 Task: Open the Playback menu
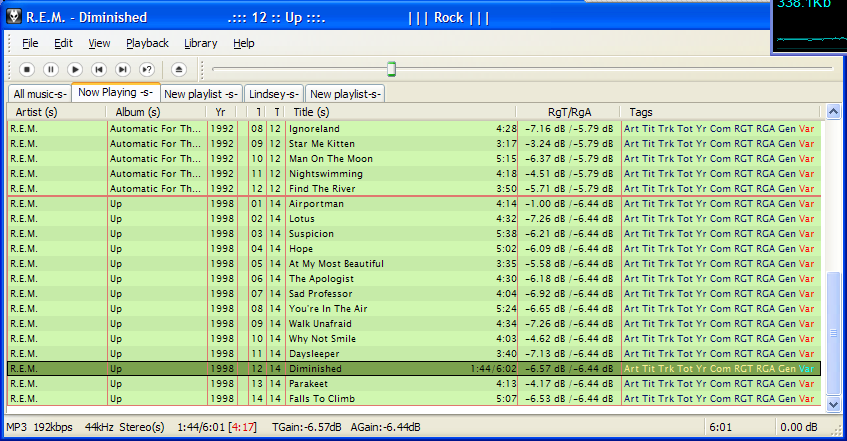147,43
